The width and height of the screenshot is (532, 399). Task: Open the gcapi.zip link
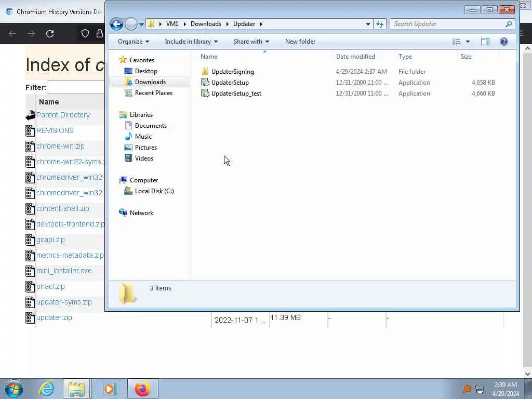(x=50, y=240)
